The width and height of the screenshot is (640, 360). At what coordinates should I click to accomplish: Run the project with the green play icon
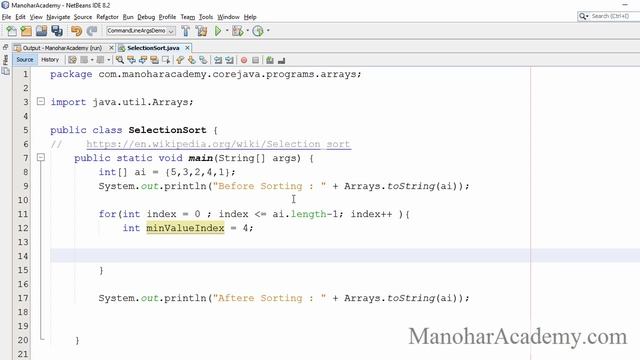[218, 31]
